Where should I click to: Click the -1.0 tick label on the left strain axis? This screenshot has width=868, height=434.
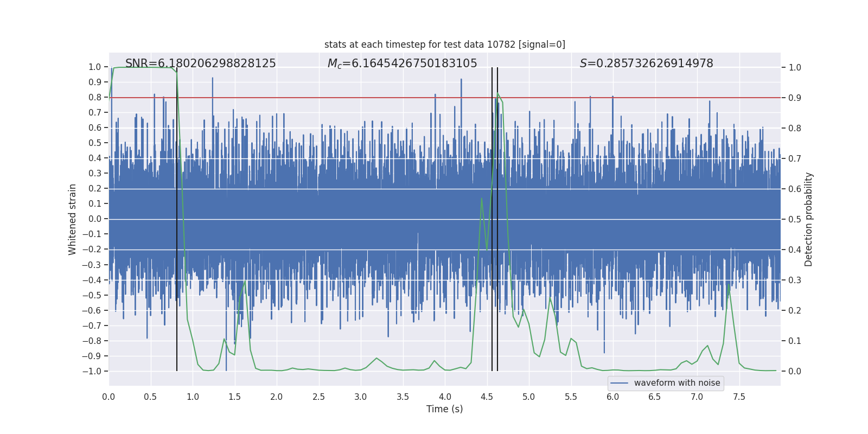tap(92, 371)
